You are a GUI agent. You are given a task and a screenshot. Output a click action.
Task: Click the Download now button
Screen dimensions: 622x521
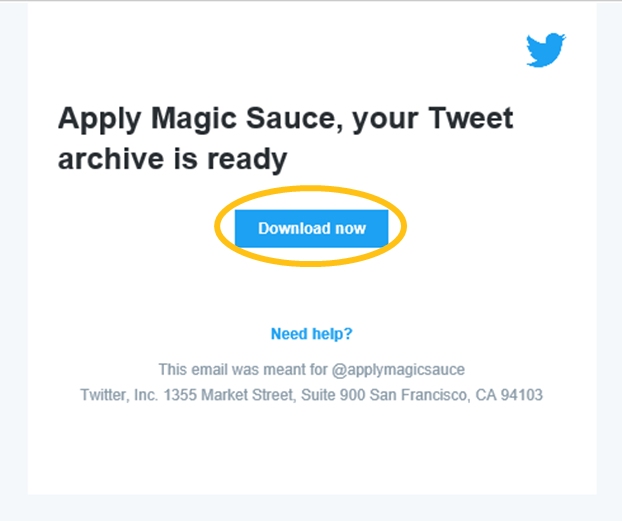point(311,229)
